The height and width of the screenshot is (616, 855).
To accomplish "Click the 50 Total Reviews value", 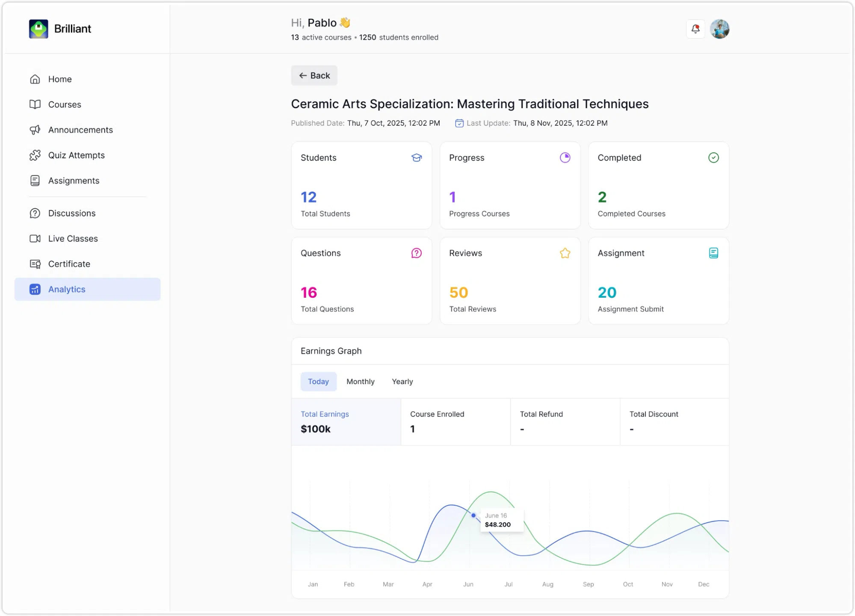I will pyautogui.click(x=459, y=293).
